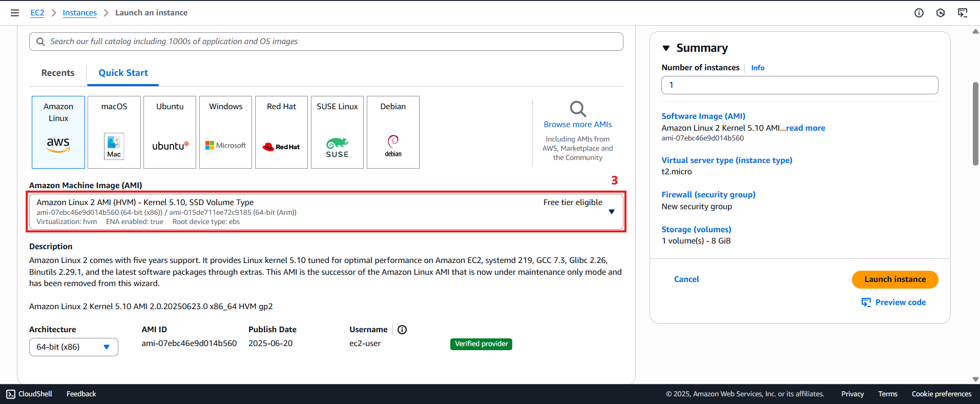Select the Ubuntu AMI tile

pos(170,132)
